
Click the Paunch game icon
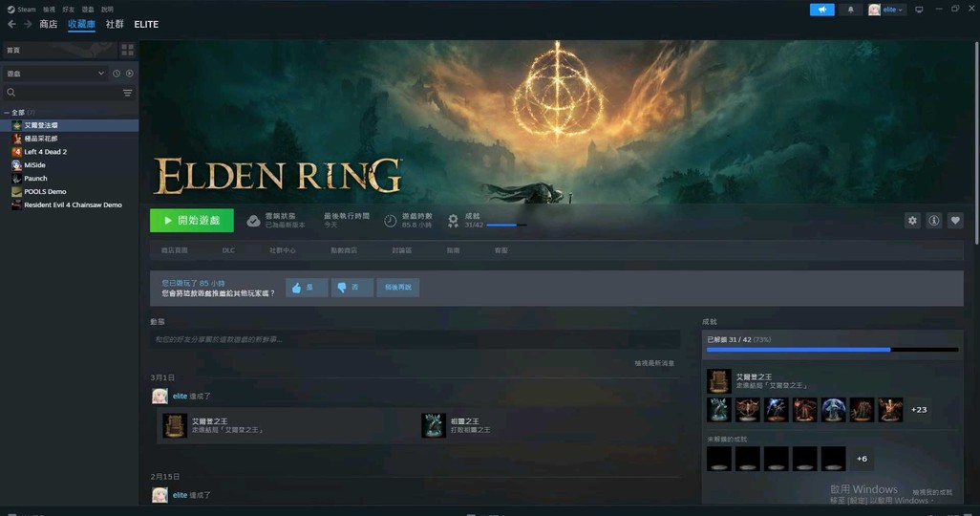pyautogui.click(x=17, y=179)
